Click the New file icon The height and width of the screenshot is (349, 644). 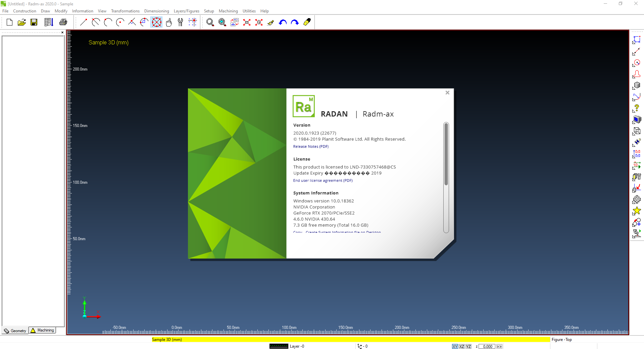tap(9, 23)
